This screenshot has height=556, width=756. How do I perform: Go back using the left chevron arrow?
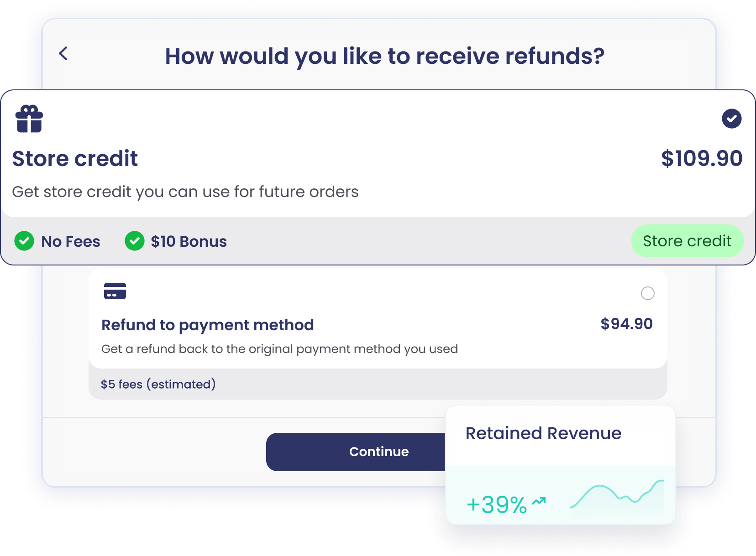(x=63, y=53)
